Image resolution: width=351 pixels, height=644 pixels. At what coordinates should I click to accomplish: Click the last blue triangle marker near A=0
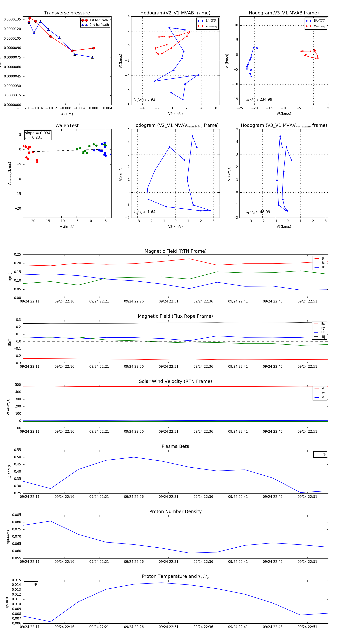[92, 57]
